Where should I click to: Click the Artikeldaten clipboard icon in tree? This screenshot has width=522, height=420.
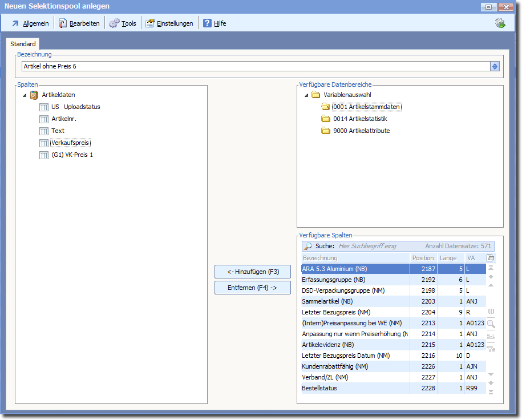pos(34,95)
